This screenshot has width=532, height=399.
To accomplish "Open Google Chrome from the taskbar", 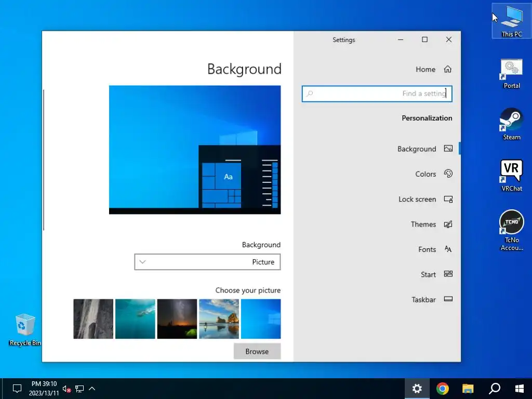I will pyautogui.click(x=443, y=389).
